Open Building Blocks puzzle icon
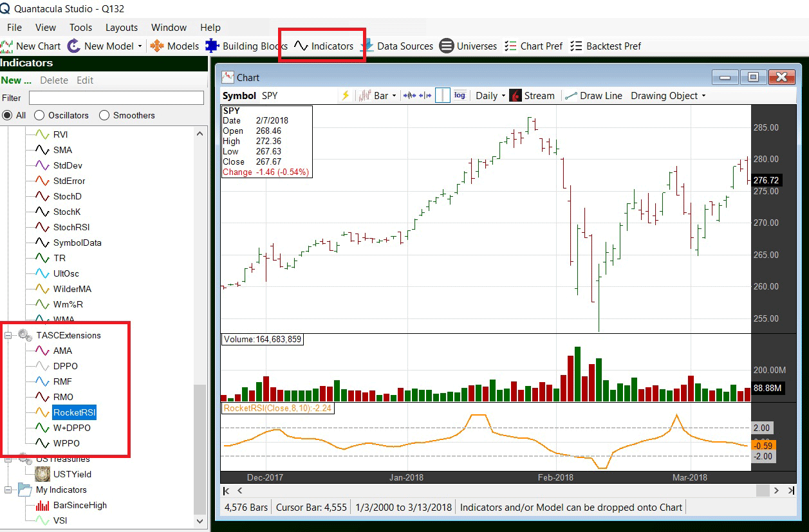Screen dimensions: 809x532 point(212,46)
